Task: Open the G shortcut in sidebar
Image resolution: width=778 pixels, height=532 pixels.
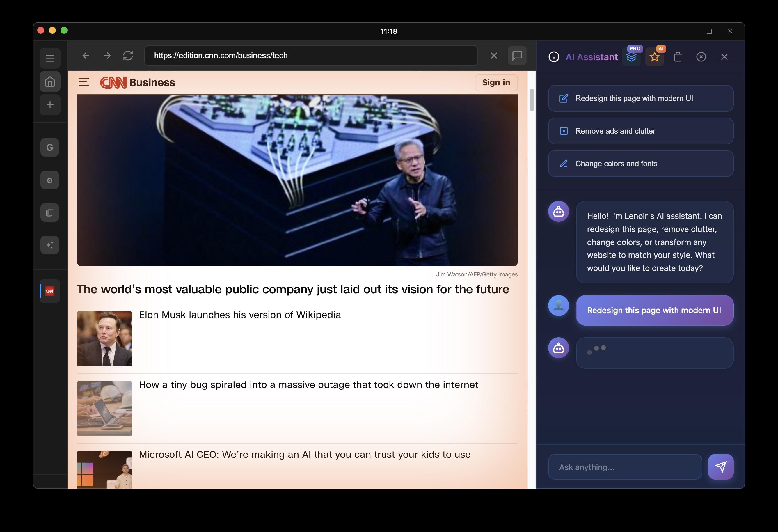Action: [x=50, y=147]
